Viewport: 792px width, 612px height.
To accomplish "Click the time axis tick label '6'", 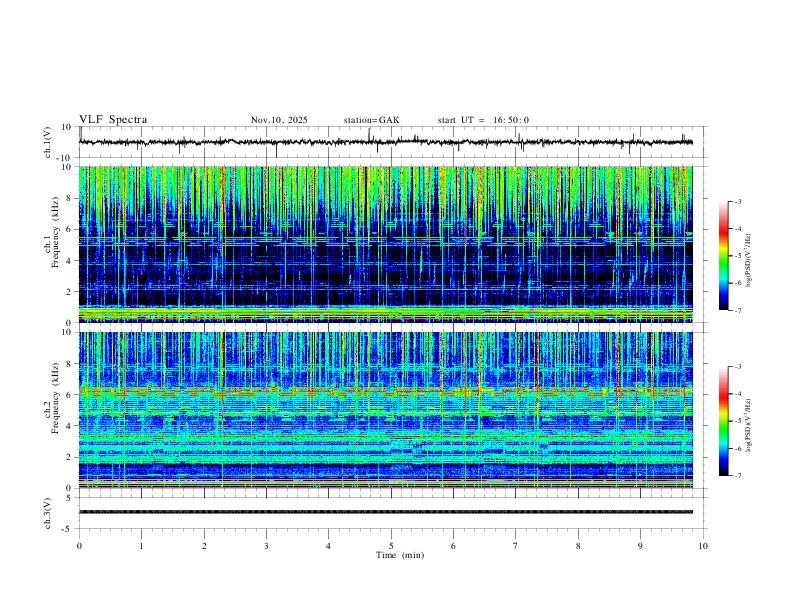I will pyautogui.click(x=453, y=546).
